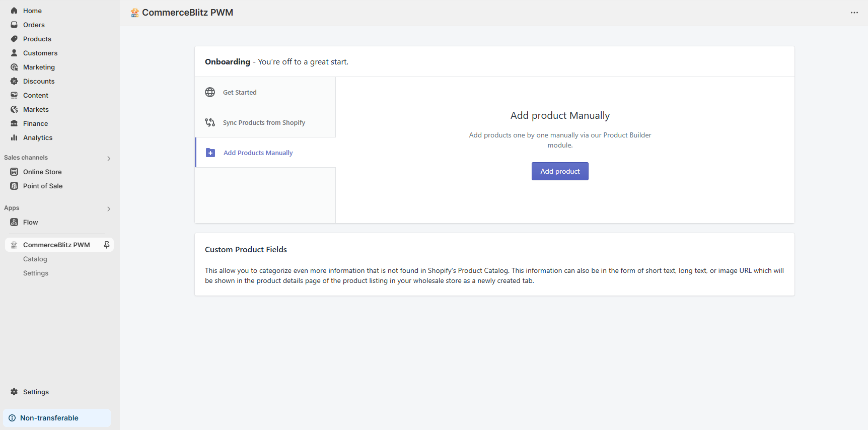
Task: Click the Non-transferable notice
Action: tap(57, 418)
